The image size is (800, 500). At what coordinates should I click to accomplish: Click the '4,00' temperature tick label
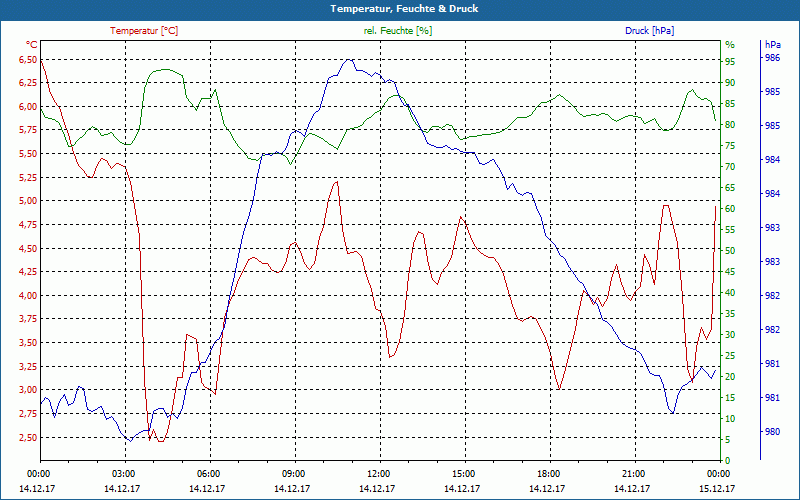tap(28, 295)
